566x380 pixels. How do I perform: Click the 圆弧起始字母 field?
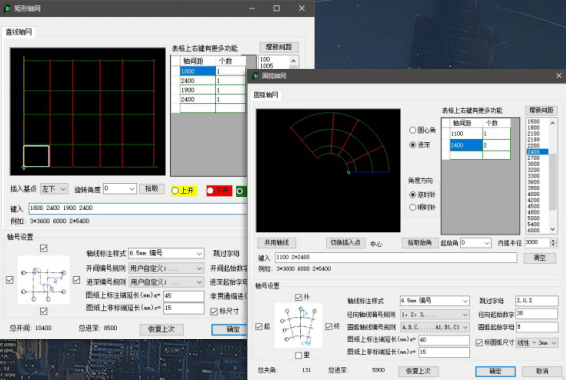click(x=536, y=327)
